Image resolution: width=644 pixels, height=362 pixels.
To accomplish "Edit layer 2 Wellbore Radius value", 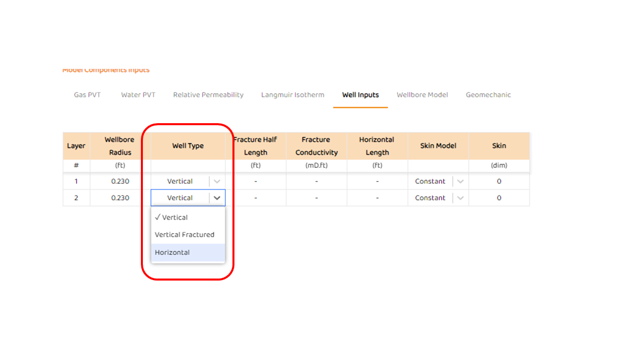I will coord(120,198).
